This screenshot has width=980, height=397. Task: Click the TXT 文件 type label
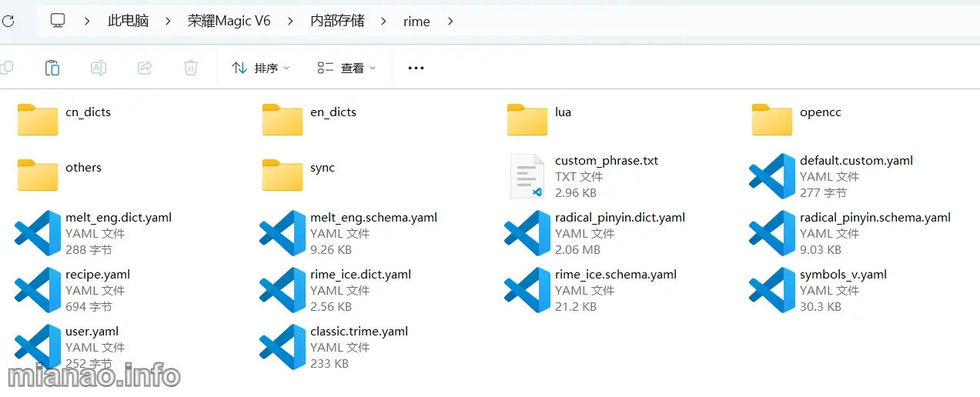click(x=579, y=177)
